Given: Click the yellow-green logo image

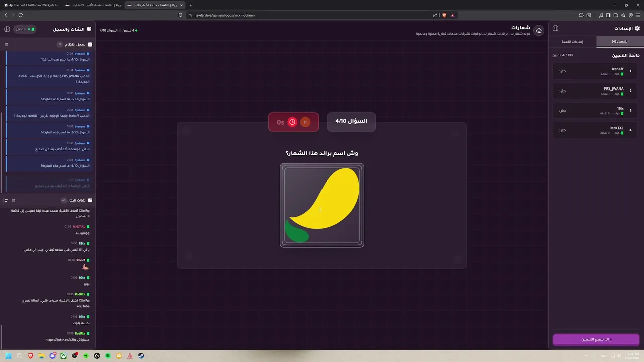Looking at the screenshot, I should (x=322, y=205).
